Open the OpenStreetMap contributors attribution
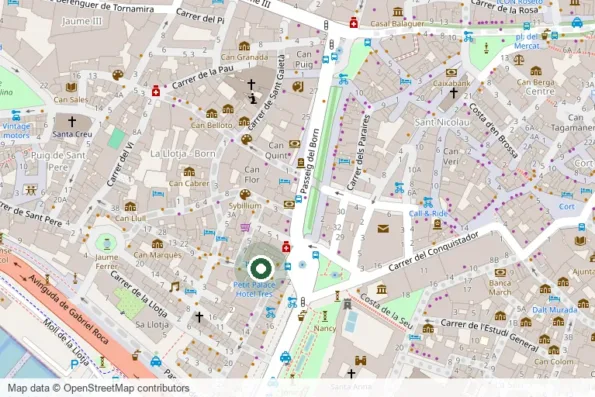Screen dimensions: 595x397 (x=126, y=388)
